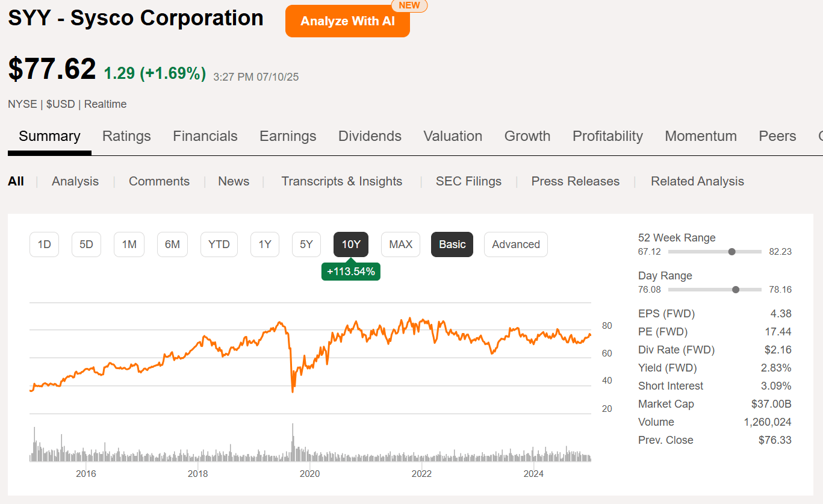823x504 pixels.
Task: Click the Day Range slider marker
Action: click(x=735, y=290)
